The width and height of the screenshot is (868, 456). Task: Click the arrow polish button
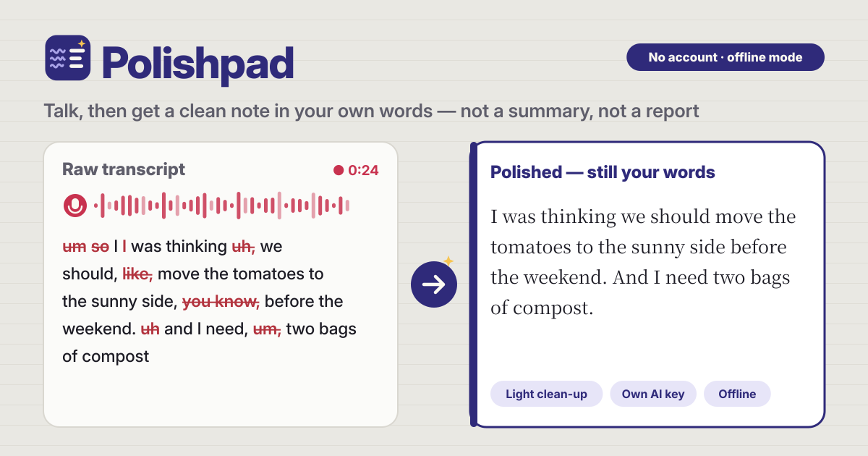click(434, 284)
